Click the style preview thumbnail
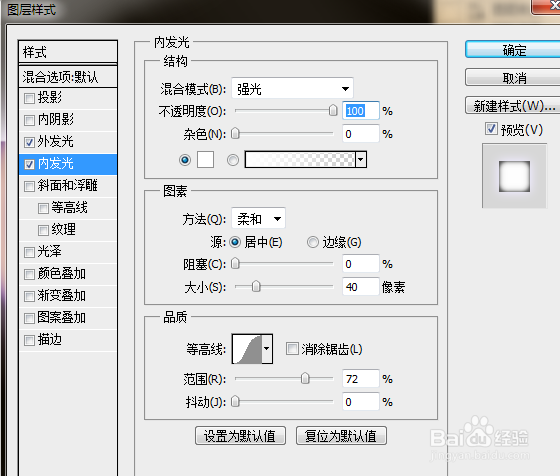The height and width of the screenshot is (476, 560). [x=514, y=176]
